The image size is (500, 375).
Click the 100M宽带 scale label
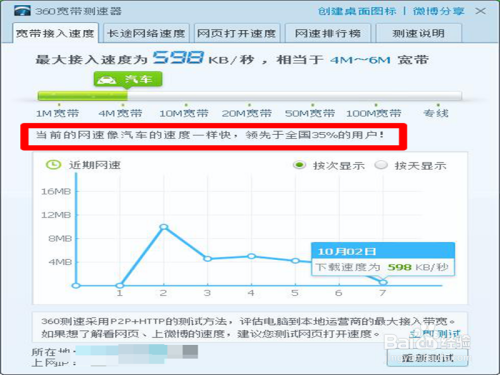pos(374,113)
